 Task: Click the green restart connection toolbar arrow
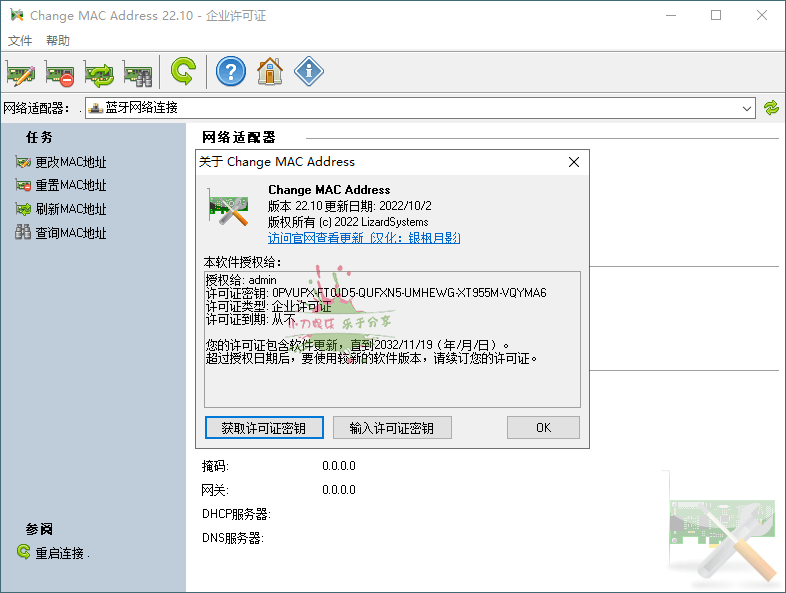click(182, 72)
